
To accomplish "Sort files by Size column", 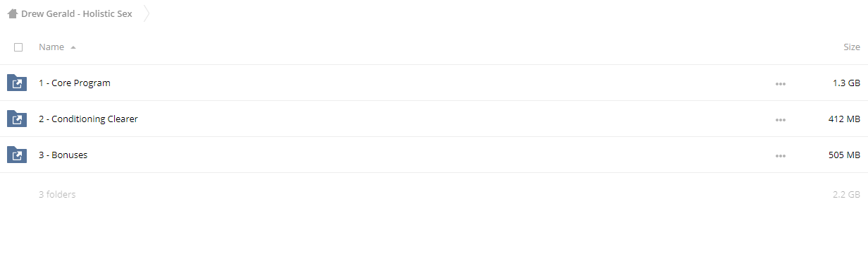I will (852, 47).
